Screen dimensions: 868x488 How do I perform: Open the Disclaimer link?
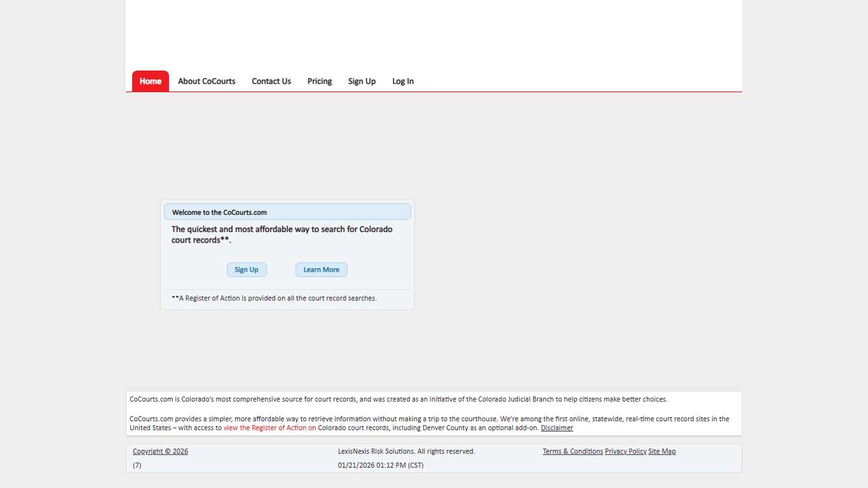point(557,428)
